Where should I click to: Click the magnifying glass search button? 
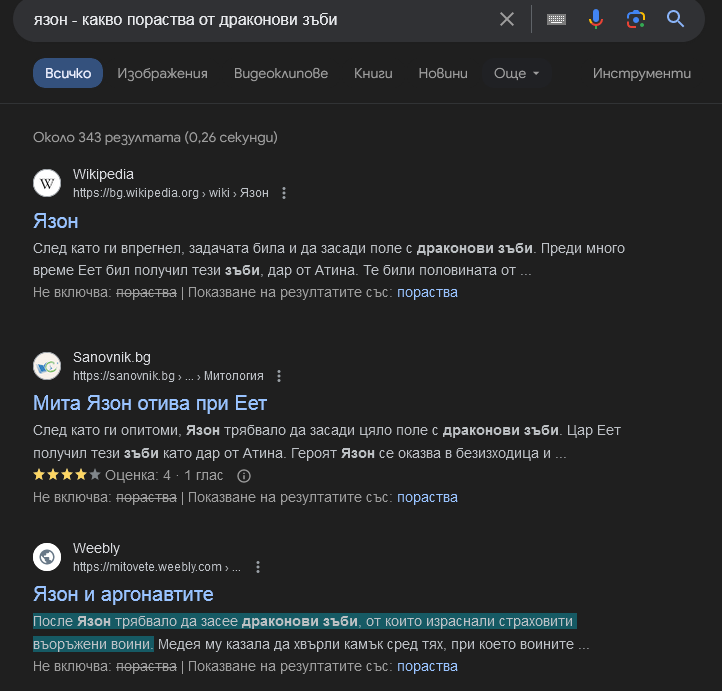click(x=675, y=19)
